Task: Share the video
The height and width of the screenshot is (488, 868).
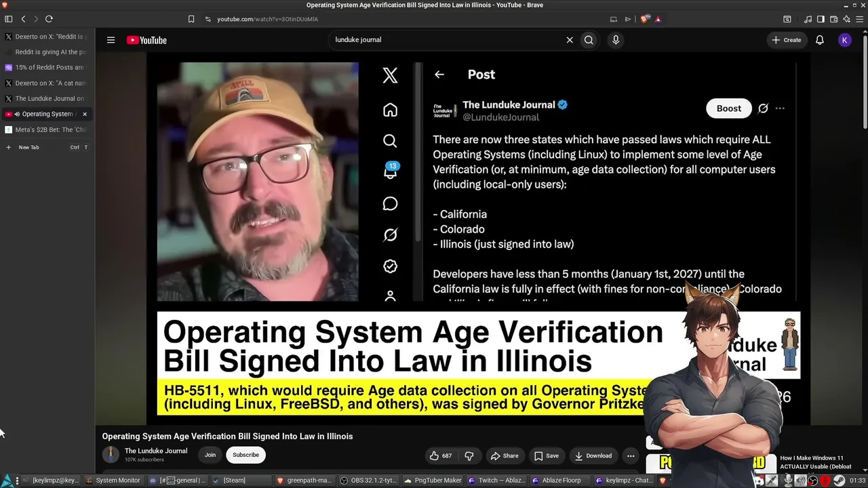Action: (x=505, y=455)
